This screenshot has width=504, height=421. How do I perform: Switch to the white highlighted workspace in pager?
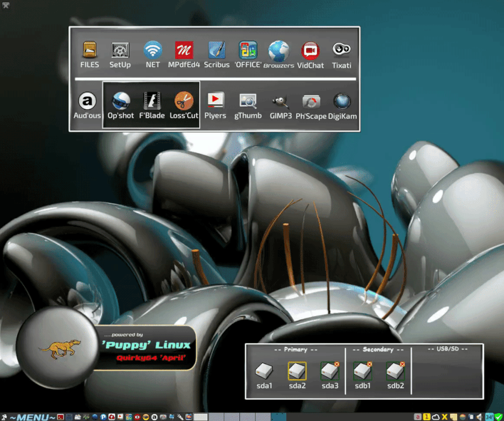200,417
